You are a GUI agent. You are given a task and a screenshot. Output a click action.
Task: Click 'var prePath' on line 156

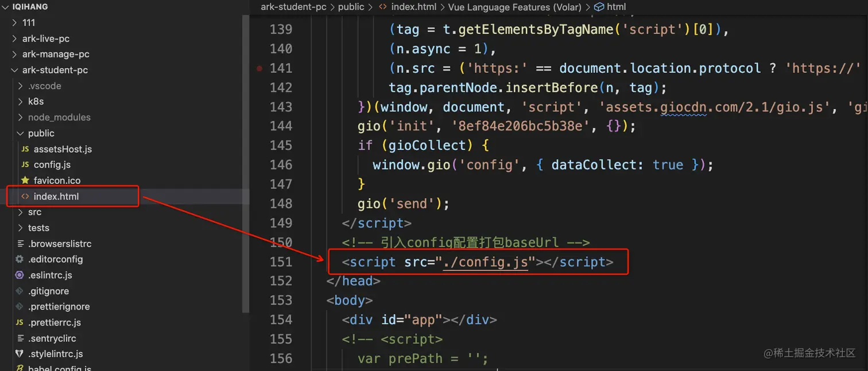[x=400, y=359]
